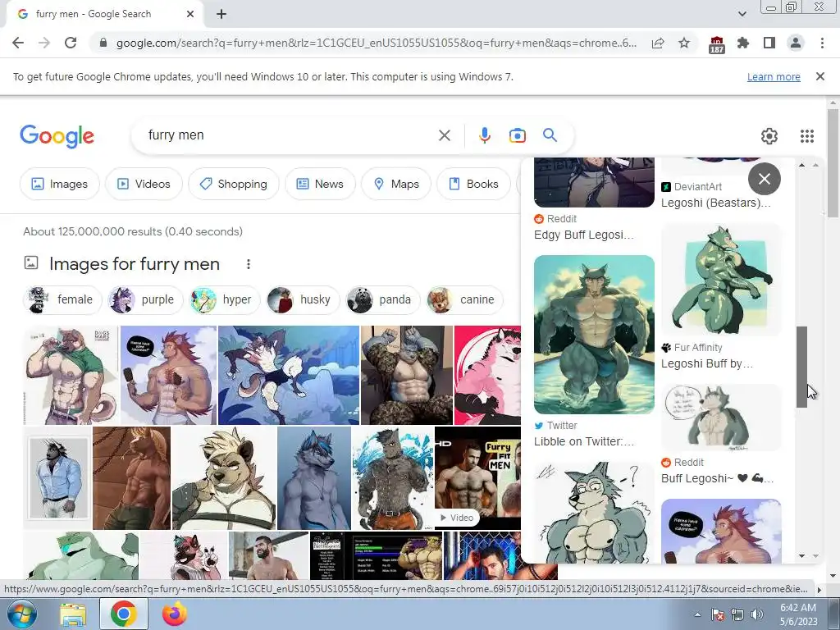This screenshot has height=630, width=840.
Task: Switch to the Books results tab
Action: 473,184
